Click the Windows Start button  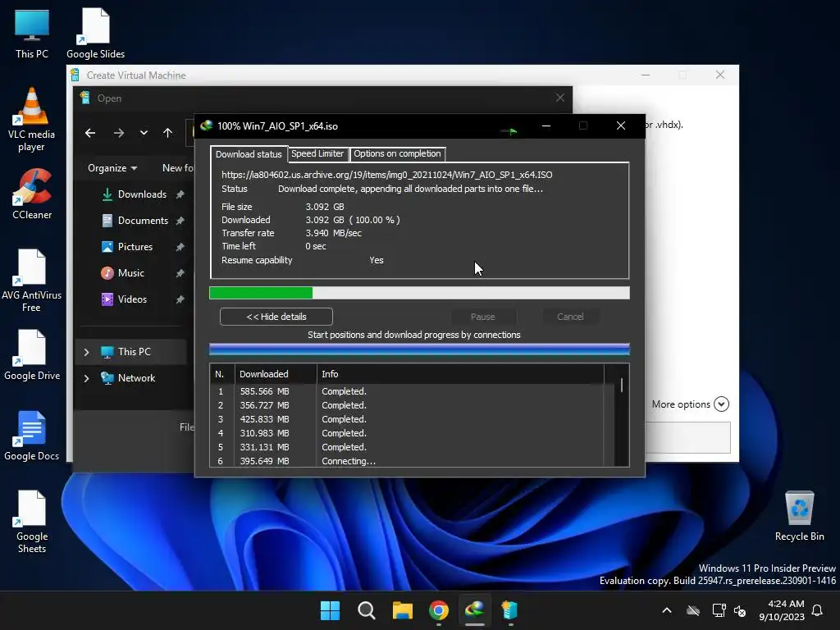tap(330, 610)
